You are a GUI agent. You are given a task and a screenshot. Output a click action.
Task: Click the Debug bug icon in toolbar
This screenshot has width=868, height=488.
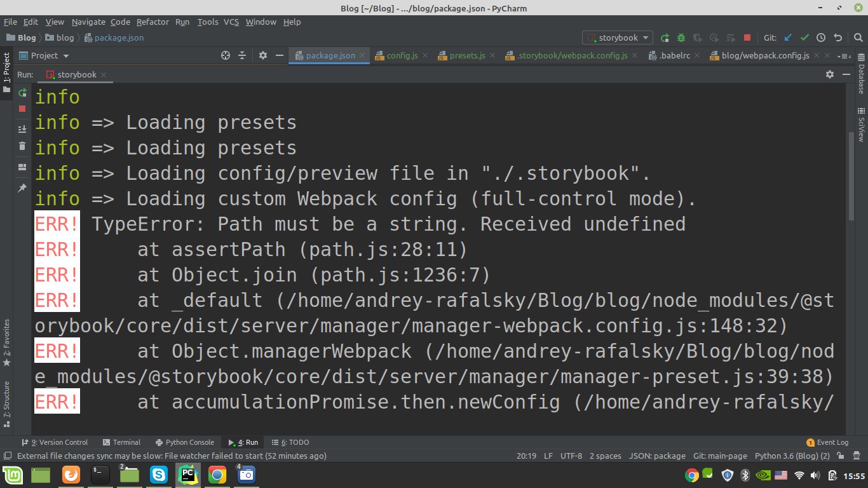(x=681, y=38)
